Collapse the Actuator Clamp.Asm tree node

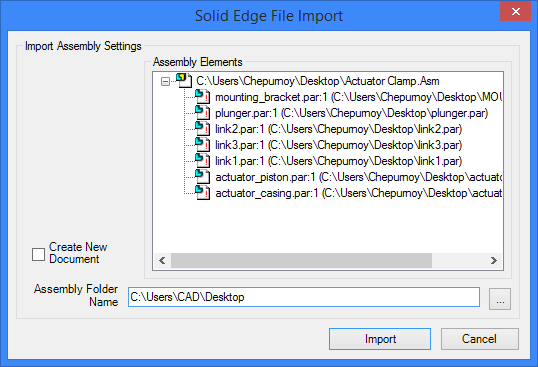pos(165,81)
